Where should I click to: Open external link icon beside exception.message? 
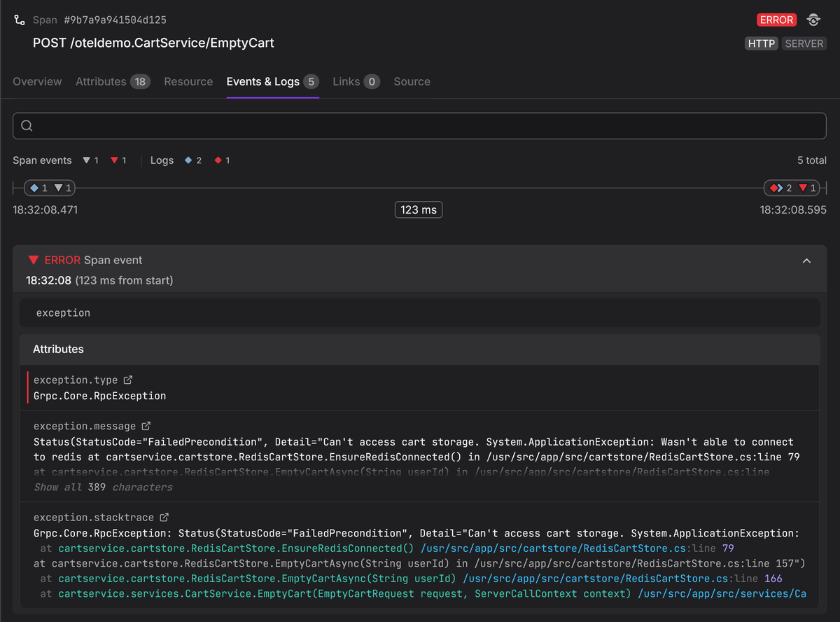pyautogui.click(x=146, y=426)
